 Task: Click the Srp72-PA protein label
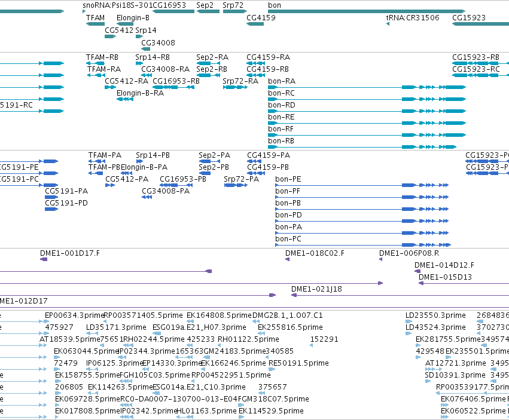[241, 179]
